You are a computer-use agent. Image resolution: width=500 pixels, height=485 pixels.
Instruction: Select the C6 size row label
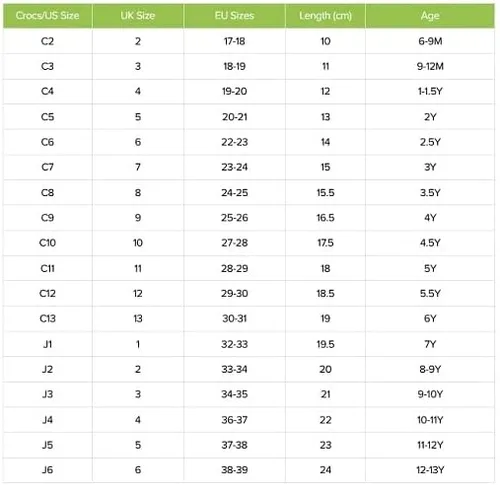coord(47,142)
